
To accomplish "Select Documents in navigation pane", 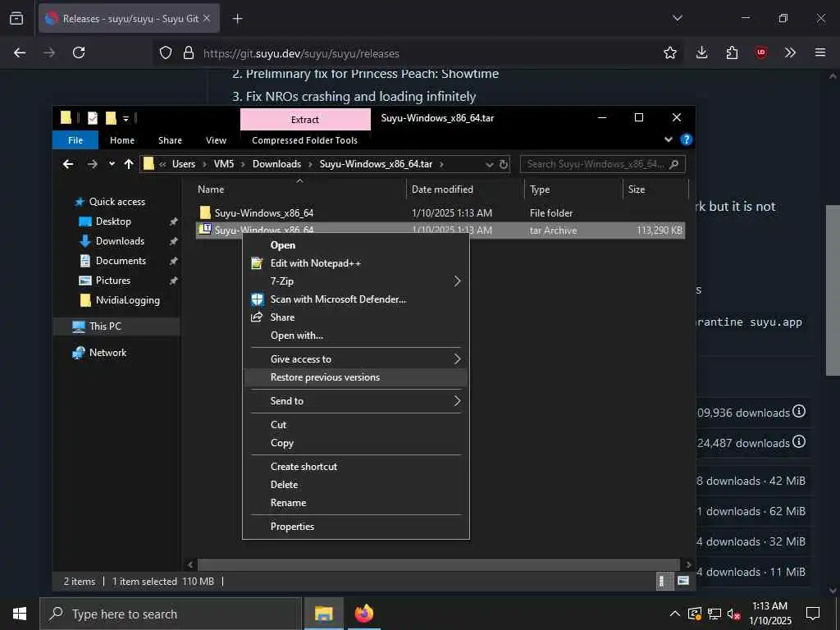I will pos(121,261).
